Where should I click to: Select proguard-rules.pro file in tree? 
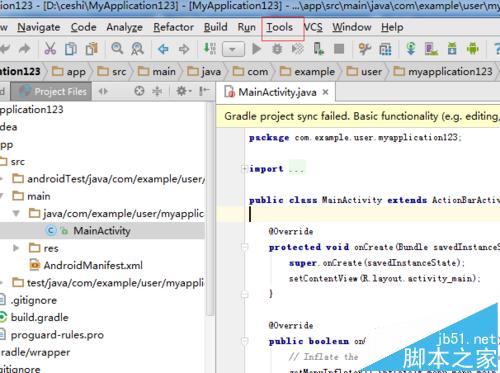[57, 335]
